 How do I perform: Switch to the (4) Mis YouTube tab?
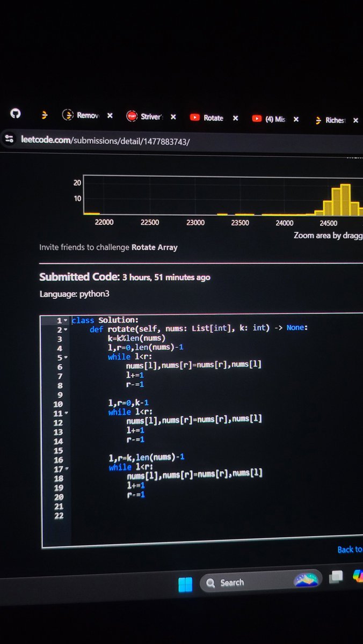269,119
